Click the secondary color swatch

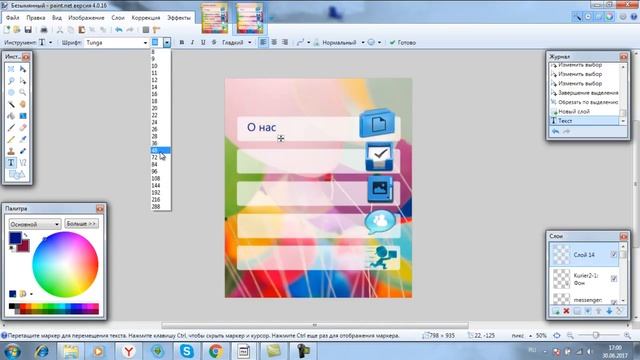pyautogui.click(x=24, y=247)
